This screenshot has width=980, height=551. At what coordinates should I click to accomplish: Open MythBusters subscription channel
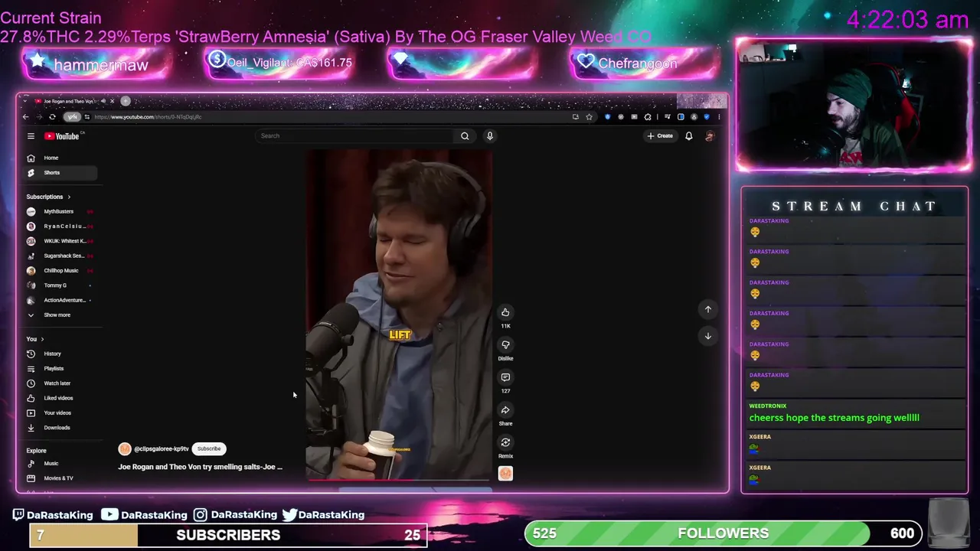pos(61,211)
